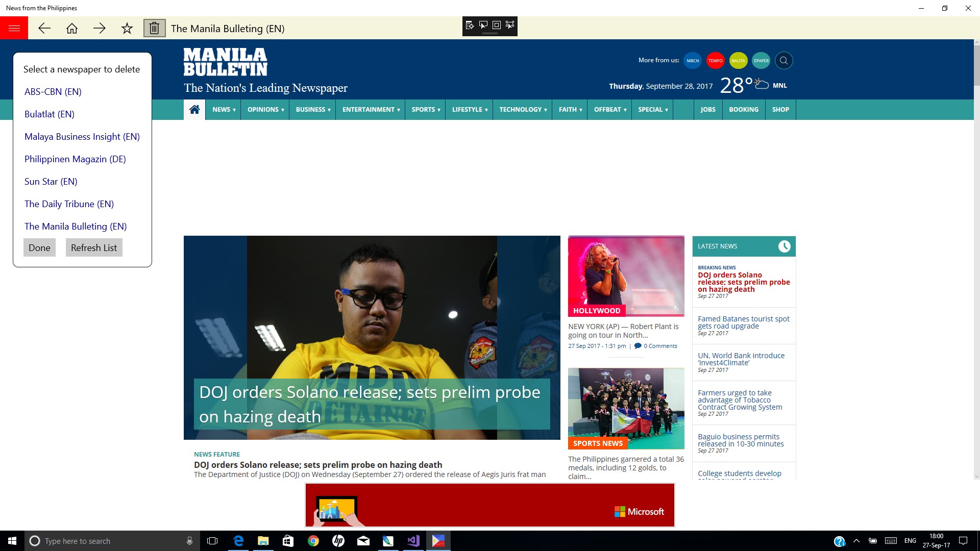Click the website home nav icon
This screenshot has height=551, width=980.
pos(194,109)
